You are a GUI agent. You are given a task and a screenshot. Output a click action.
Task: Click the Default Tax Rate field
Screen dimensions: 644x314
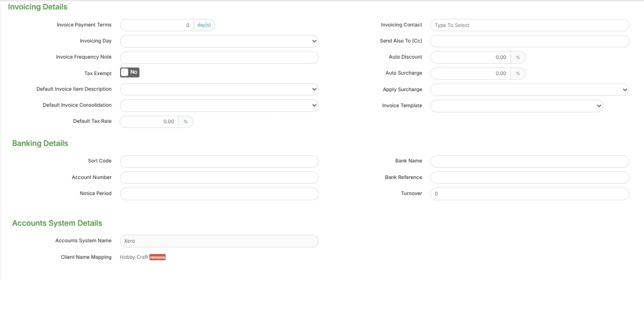coord(149,122)
